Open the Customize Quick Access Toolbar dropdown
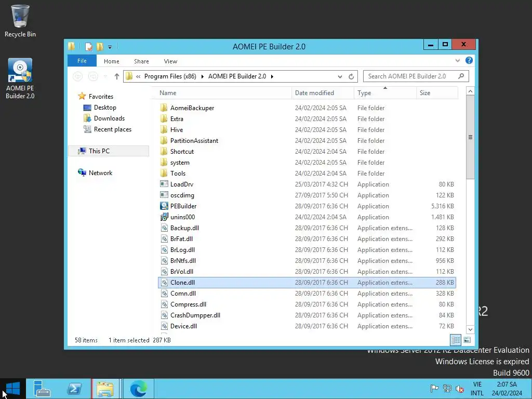The height and width of the screenshot is (399, 532). [x=110, y=47]
